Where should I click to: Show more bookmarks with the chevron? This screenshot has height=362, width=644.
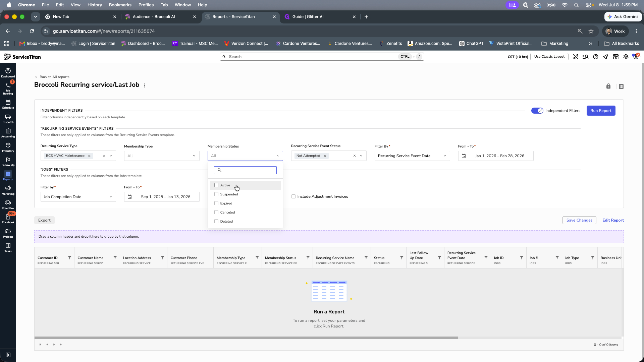click(x=591, y=44)
